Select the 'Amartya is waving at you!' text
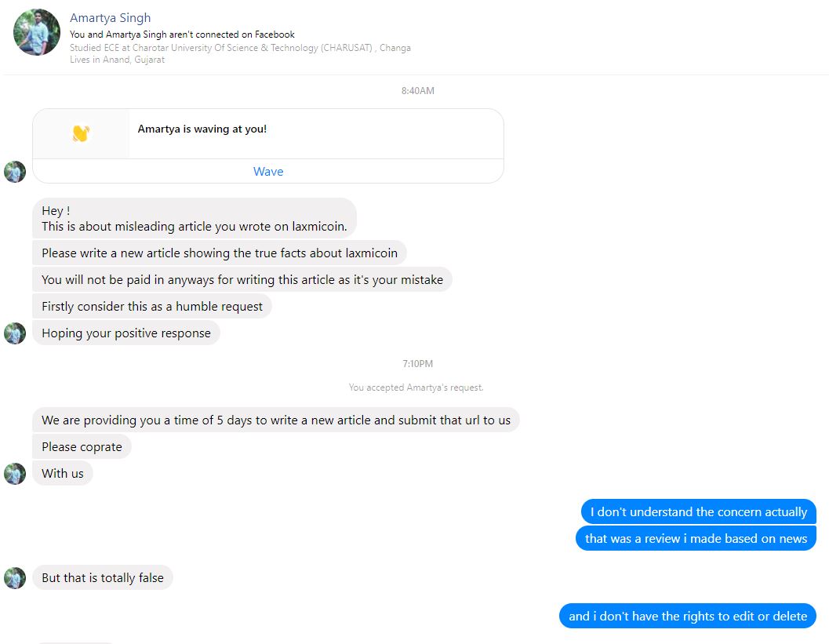This screenshot has height=644, width=829. [x=202, y=129]
